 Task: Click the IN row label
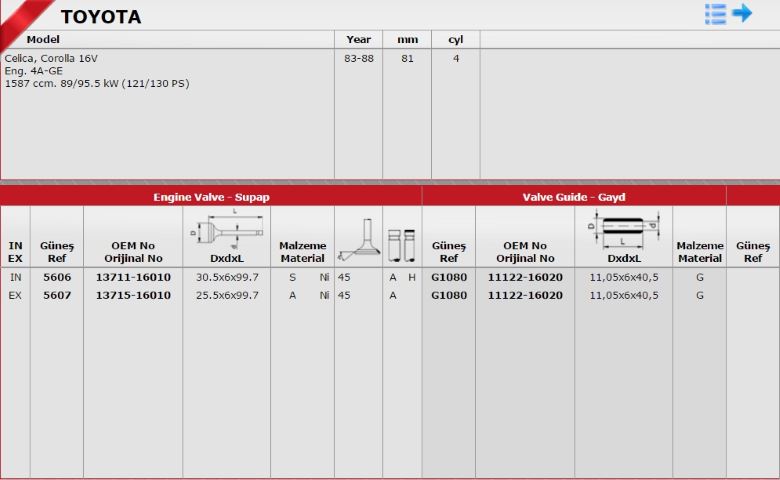[x=15, y=277]
